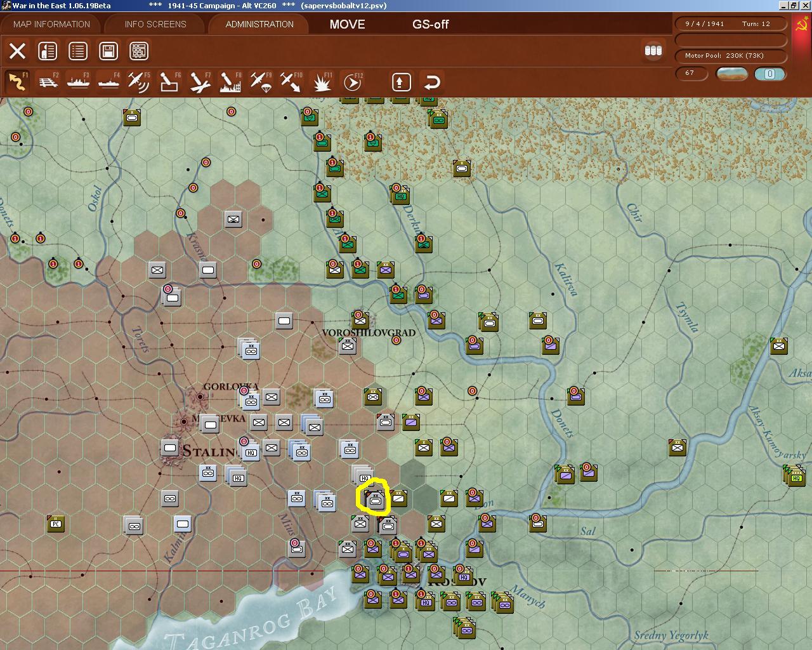Screen dimensions: 812x650
Task: Click the 67 value box
Action: point(691,74)
